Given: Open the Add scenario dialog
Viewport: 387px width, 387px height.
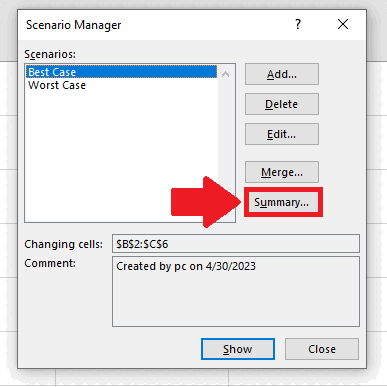Looking at the screenshot, I should pos(282,74).
